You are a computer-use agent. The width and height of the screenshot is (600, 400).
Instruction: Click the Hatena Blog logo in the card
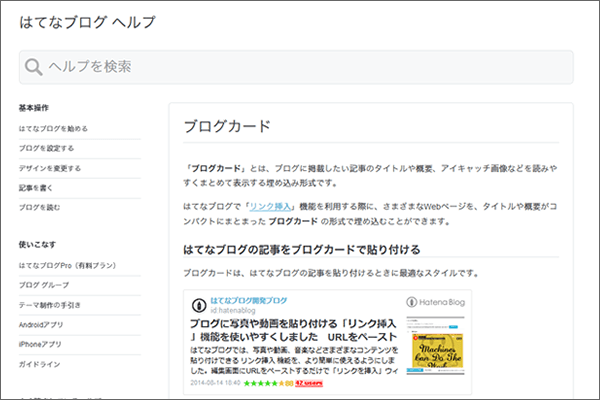pos(435,302)
